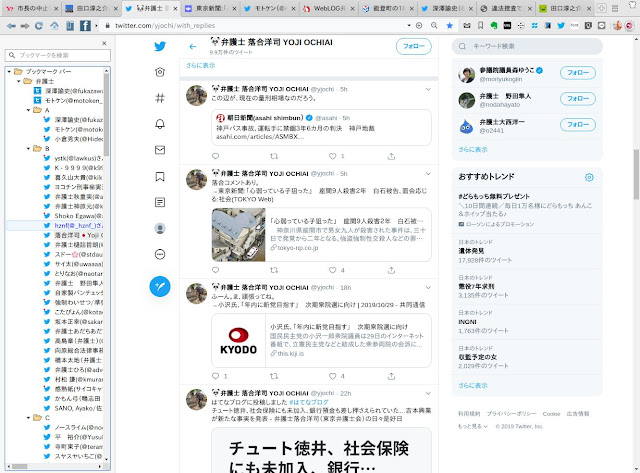Open the Twitter home icon in sidebar
The height and width of the screenshot is (473, 640).
click(x=160, y=72)
